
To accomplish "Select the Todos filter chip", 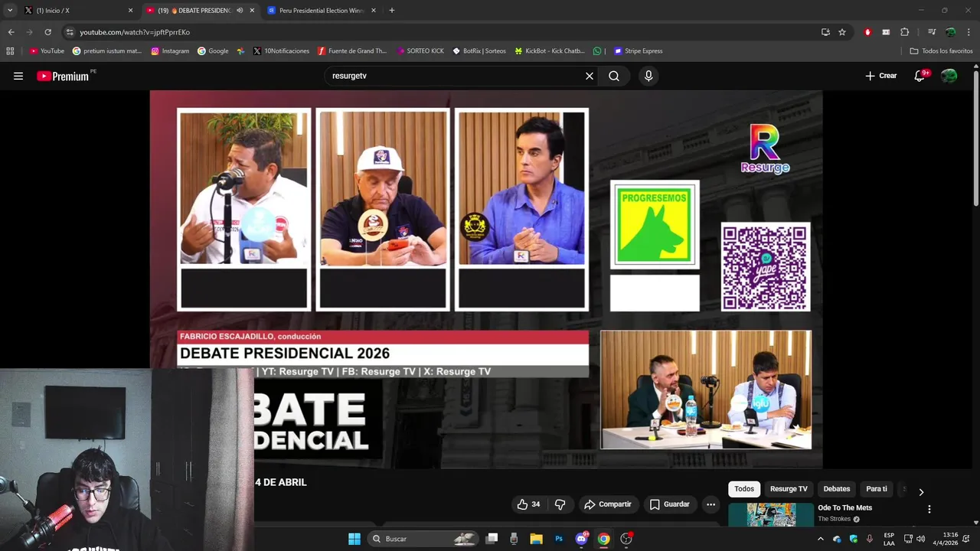I will [x=744, y=489].
